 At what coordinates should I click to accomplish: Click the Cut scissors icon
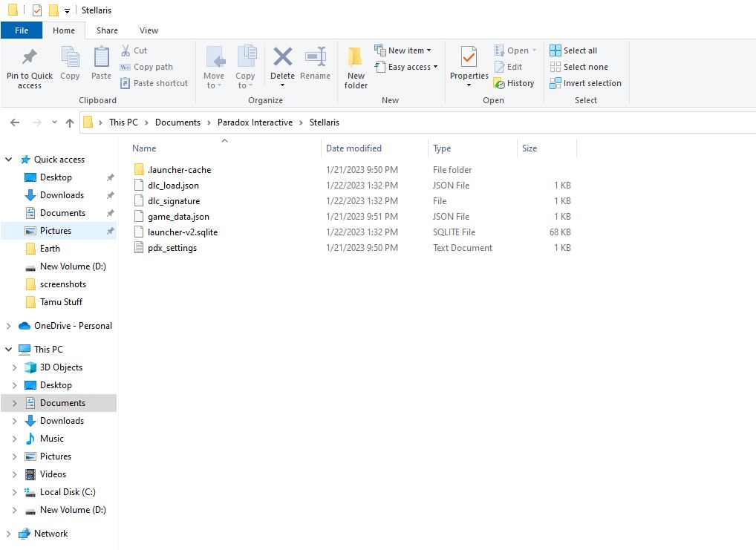(x=126, y=50)
